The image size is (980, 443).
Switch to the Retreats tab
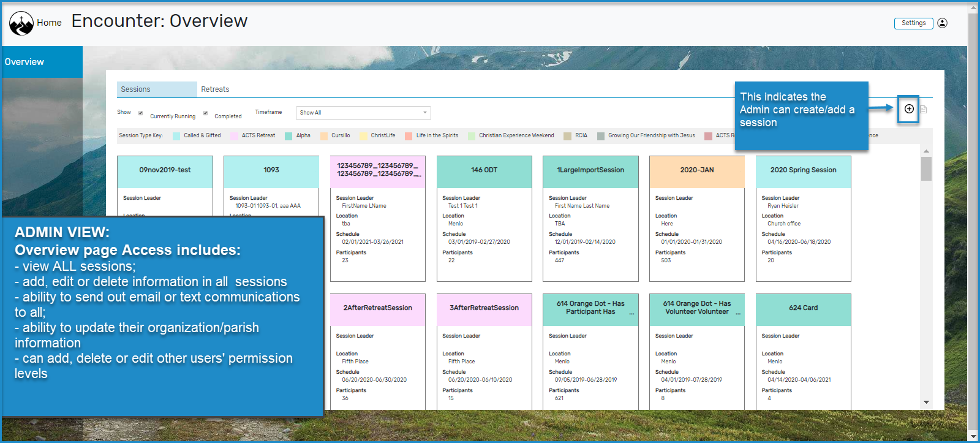[215, 89]
